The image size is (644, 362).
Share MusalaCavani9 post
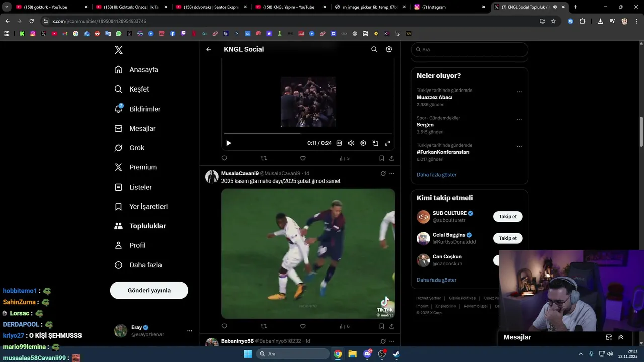(x=392, y=326)
